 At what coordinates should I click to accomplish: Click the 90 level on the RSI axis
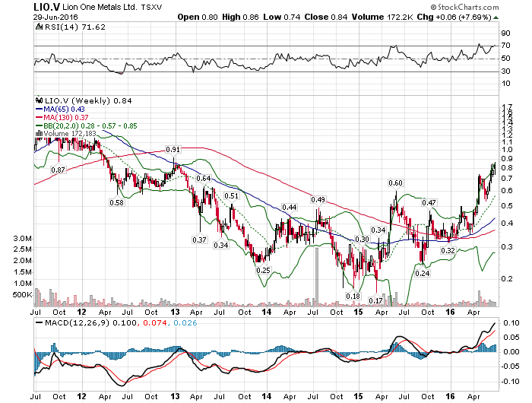[505, 33]
